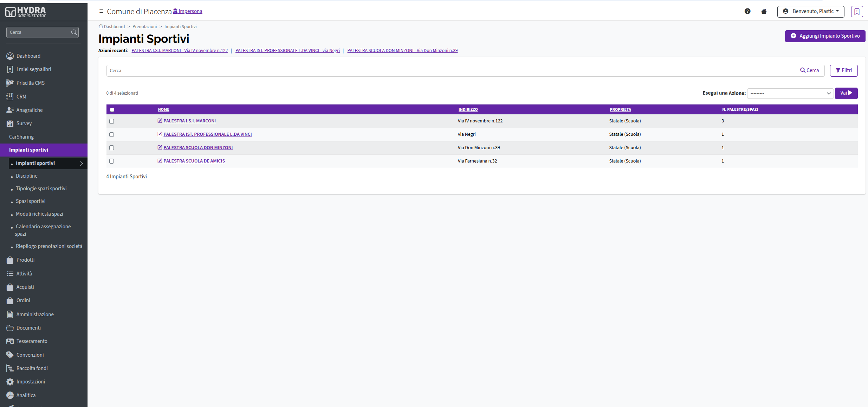Click the help question mark icon
Image resolution: width=868 pixels, height=407 pixels.
pyautogui.click(x=747, y=11)
